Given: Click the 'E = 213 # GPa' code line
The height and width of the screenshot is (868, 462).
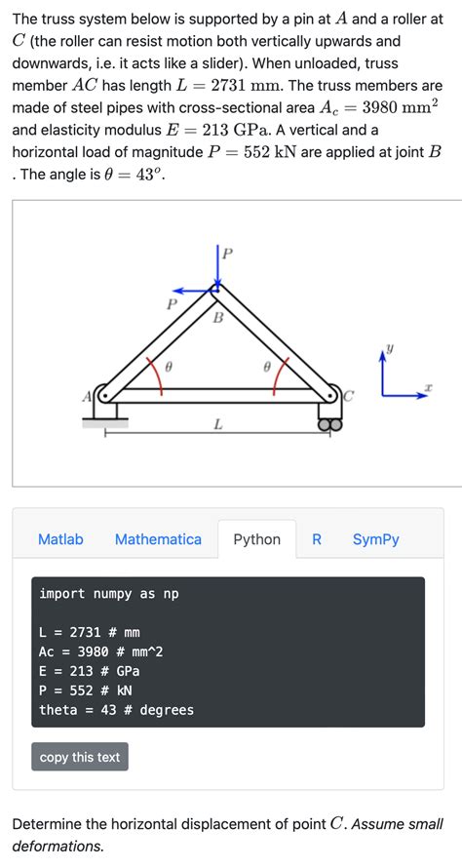Looking at the screenshot, I should coord(89,671).
